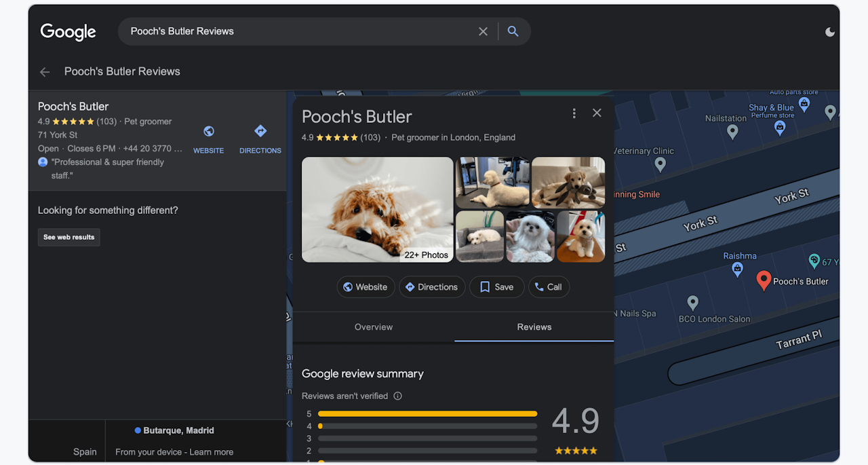Select the Reviews tab
The height and width of the screenshot is (465, 868).
point(534,327)
